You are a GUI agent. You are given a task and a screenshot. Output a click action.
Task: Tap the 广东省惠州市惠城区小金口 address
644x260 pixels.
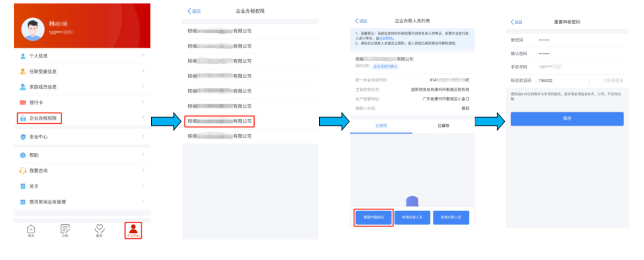point(446,99)
